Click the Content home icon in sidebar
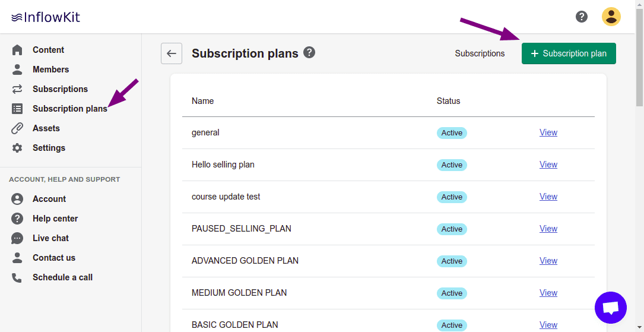 coord(17,50)
